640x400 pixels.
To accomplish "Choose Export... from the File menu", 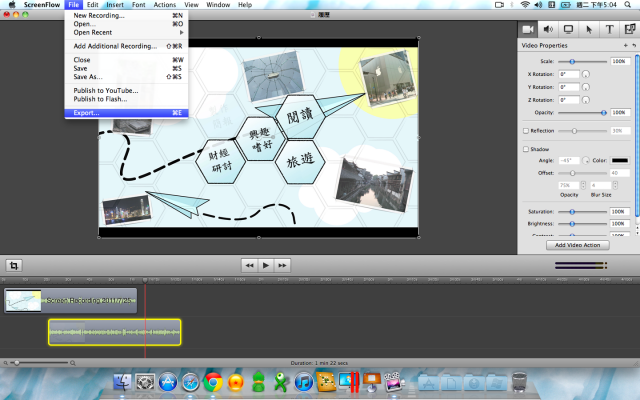I will [x=126, y=113].
